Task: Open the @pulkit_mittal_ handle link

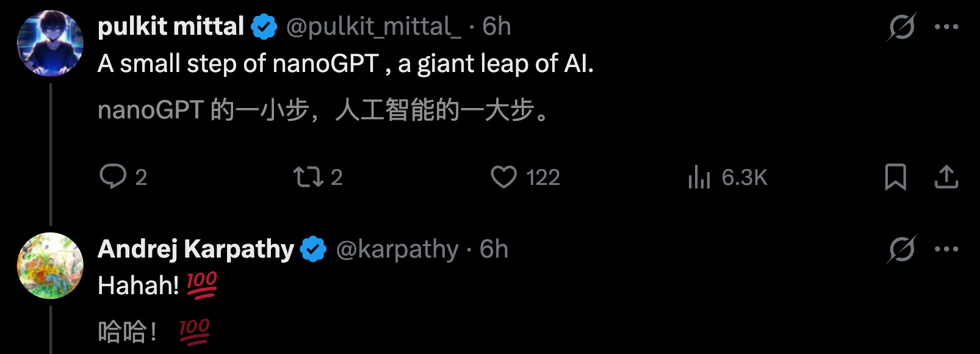Action: click(373, 27)
